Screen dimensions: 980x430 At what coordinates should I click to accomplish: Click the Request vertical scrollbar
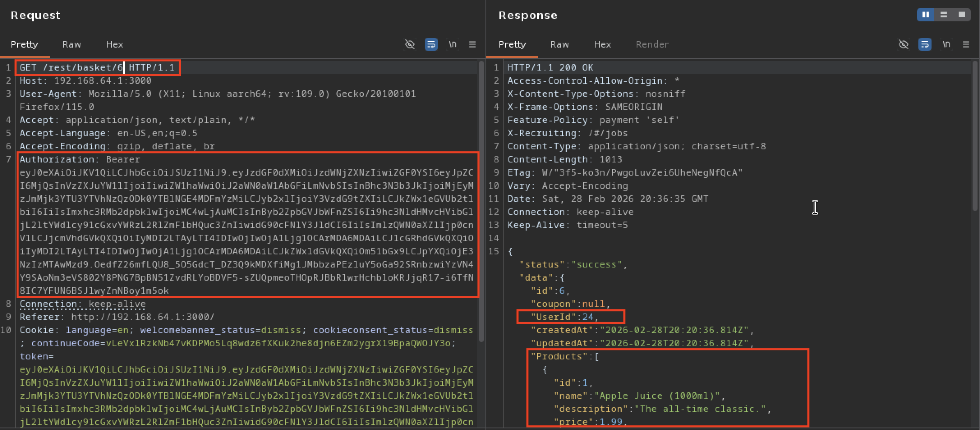point(481,201)
